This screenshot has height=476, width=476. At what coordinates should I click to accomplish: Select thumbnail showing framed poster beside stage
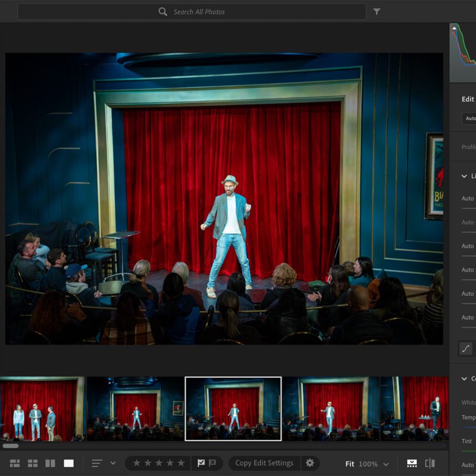pyautogui.click(x=136, y=409)
